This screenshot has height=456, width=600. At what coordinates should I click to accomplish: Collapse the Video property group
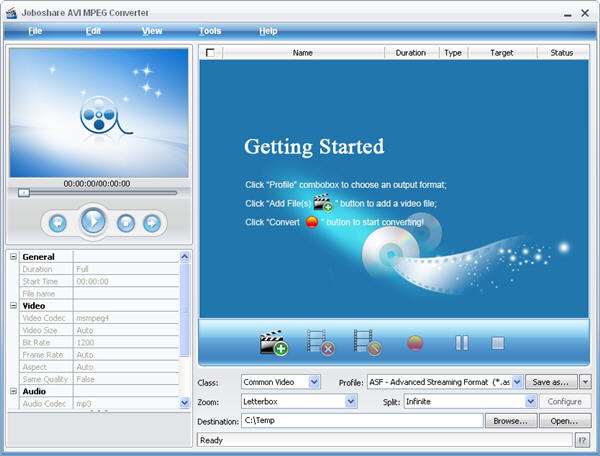tap(13, 305)
